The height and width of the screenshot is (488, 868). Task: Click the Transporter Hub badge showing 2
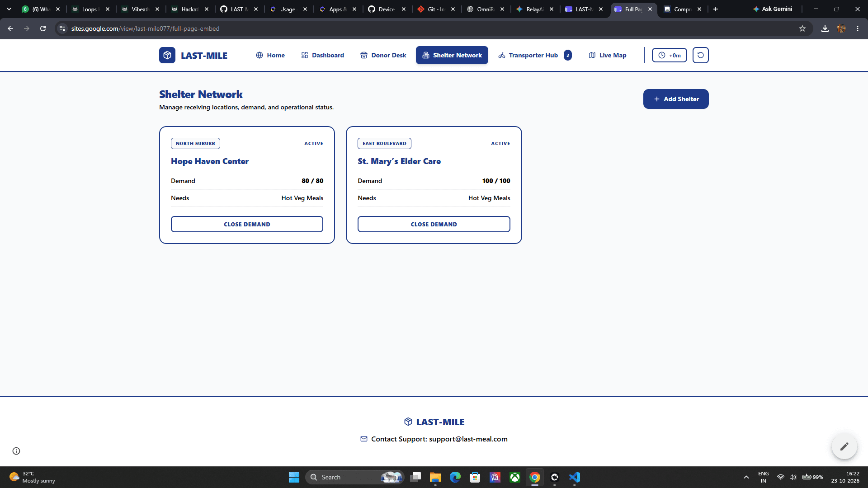pyautogui.click(x=568, y=55)
